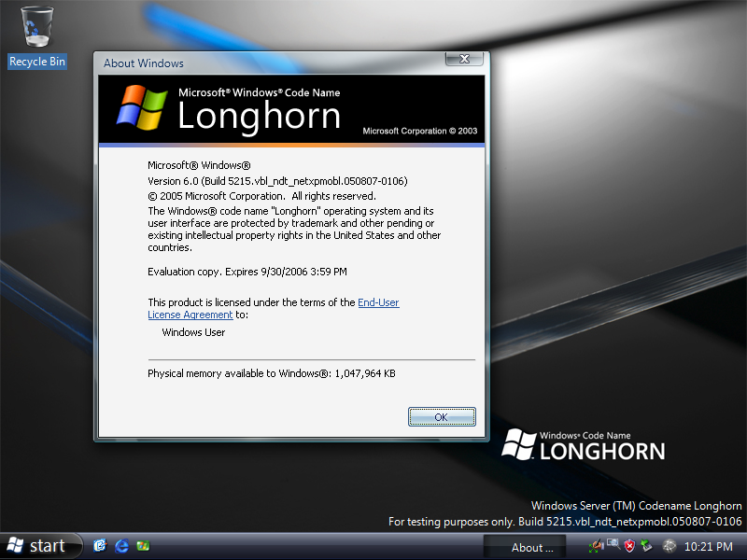The height and width of the screenshot is (560, 747).
Task: Open the red security shield tray icon
Action: (x=629, y=546)
